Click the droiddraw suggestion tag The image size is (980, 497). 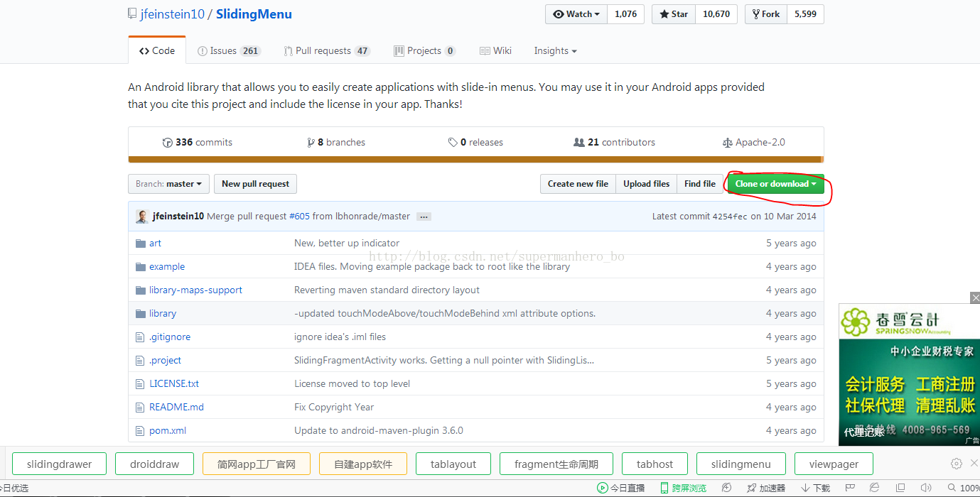(154, 464)
